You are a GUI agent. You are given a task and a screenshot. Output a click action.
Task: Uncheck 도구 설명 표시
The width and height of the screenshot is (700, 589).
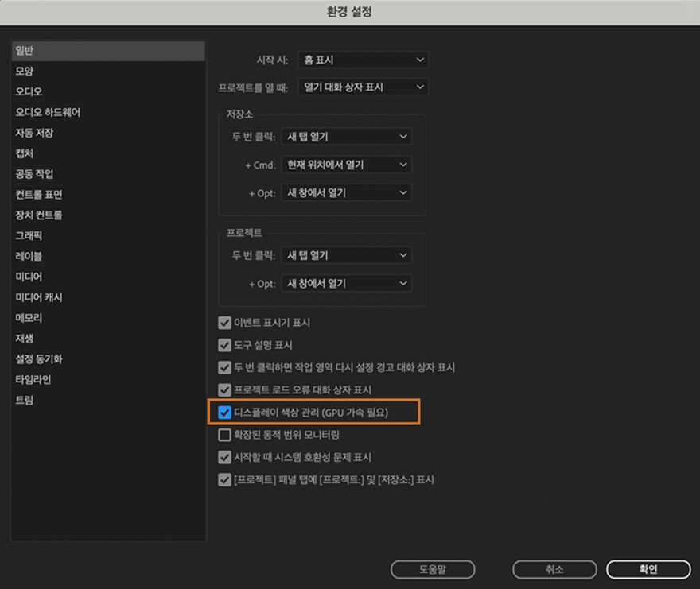224,345
